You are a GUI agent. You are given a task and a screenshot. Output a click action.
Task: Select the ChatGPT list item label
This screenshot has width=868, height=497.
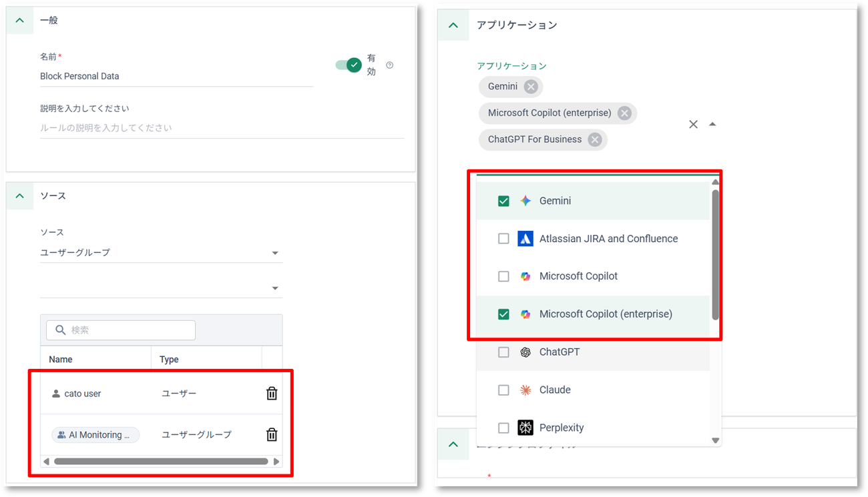[x=560, y=352]
